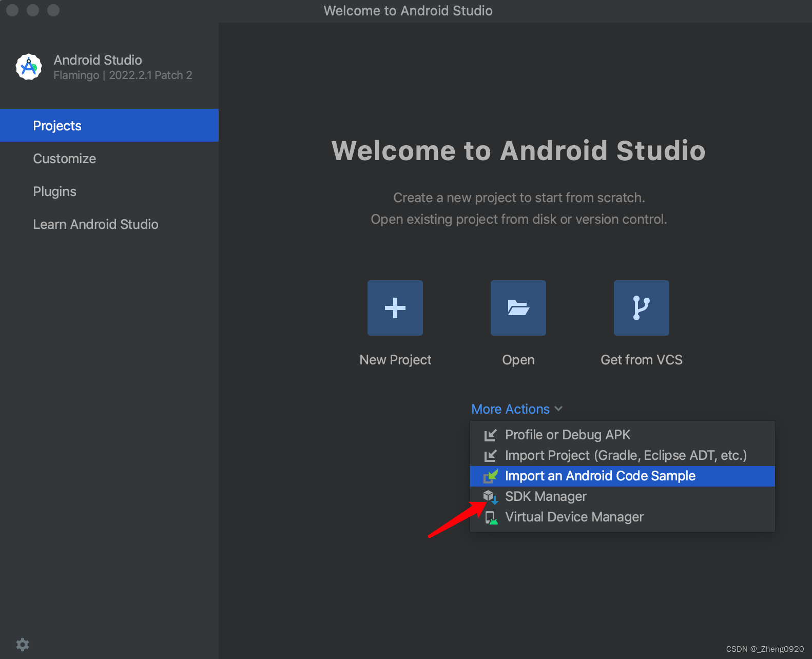Click the Import Project arrow icon

pos(490,456)
